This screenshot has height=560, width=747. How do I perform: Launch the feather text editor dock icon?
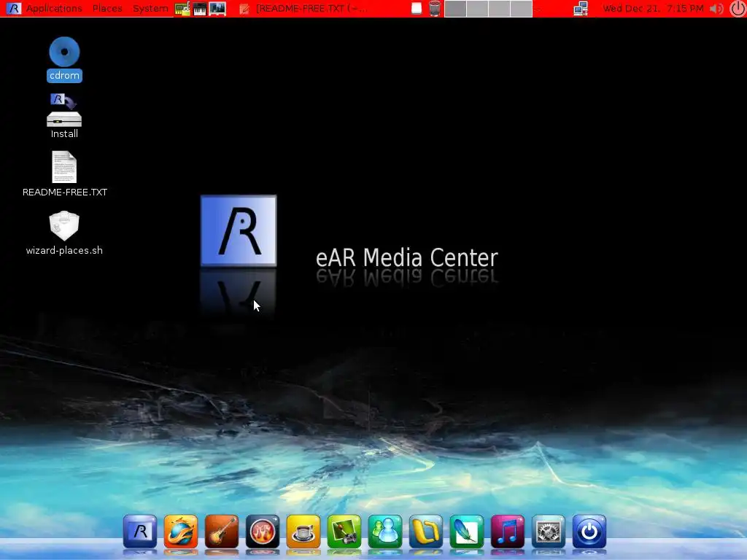[x=467, y=531]
